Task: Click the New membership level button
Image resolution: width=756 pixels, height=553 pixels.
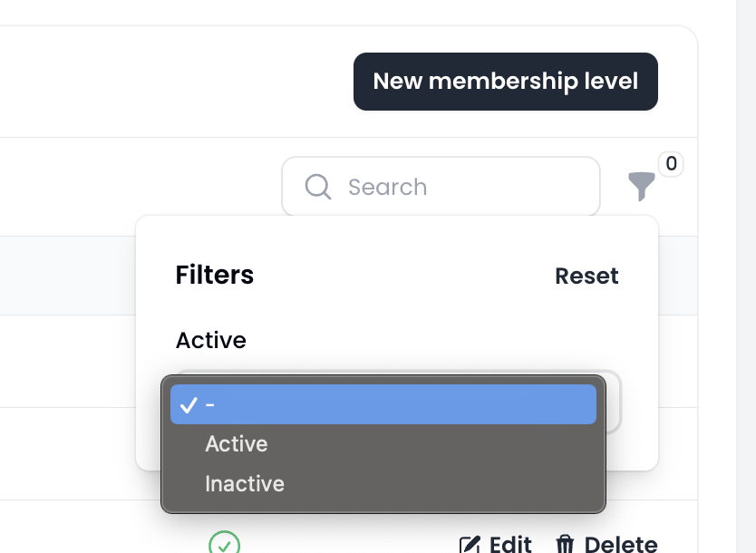Action: click(506, 82)
